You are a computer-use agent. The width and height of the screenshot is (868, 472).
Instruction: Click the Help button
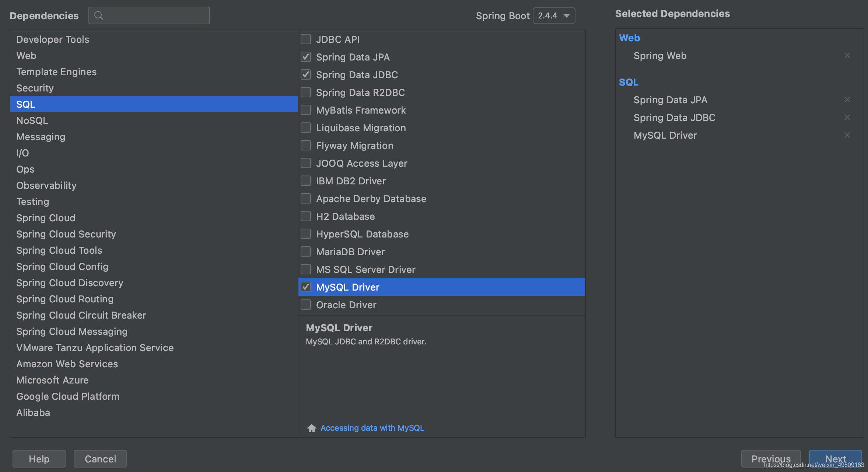[39, 459]
